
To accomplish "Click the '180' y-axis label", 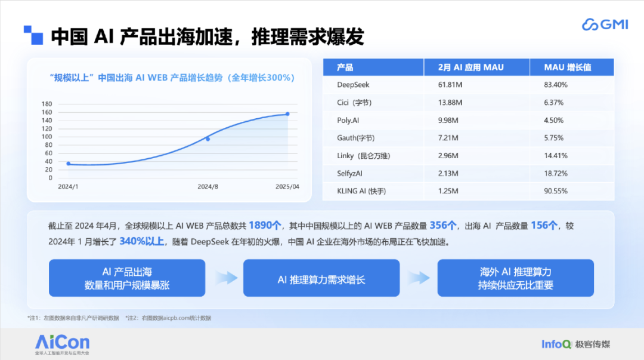I will [x=47, y=104].
